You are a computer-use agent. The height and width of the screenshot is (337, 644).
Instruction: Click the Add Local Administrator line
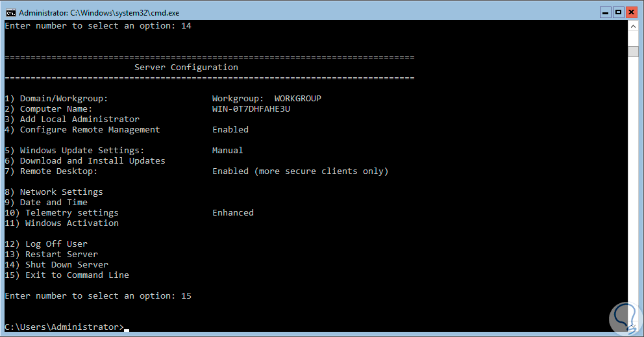(x=71, y=119)
